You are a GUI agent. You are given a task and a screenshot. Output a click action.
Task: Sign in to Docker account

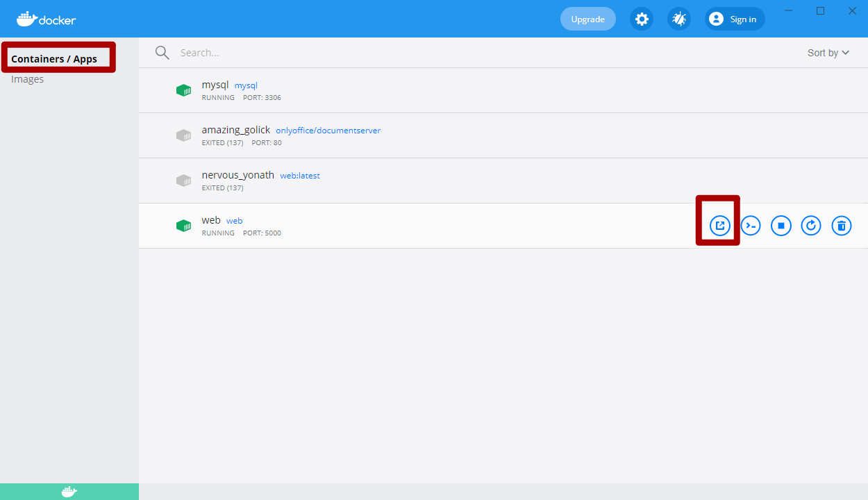[x=735, y=19]
